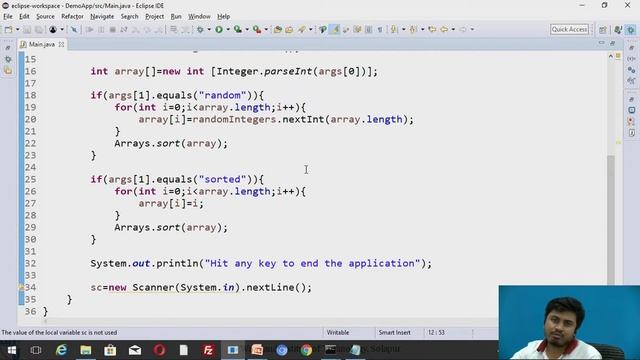Click the black circular profile toolbar icon
This screenshot has height=360, width=640.
[53, 29]
